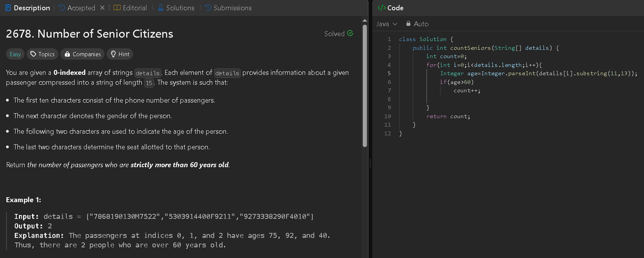Screen dimensions: 644x258
Task: Switch to the Solutions tab
Action: (x=175, y=8)
